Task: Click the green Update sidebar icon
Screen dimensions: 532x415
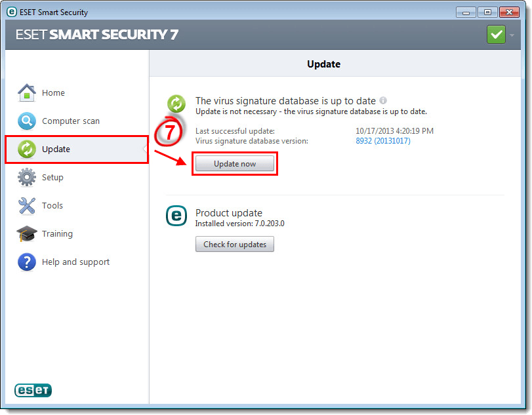Action: pos(27,149)
